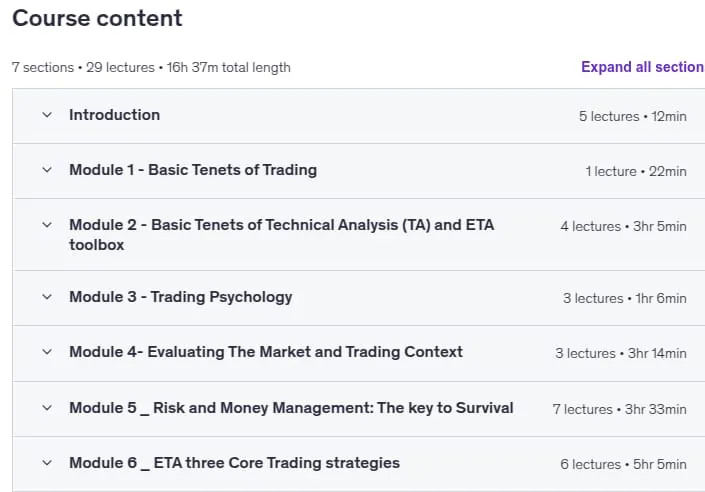705x492 pixels.
Task: Open Module 2 Technical Analysis and ETA toolbox
Action: point(281,235)
